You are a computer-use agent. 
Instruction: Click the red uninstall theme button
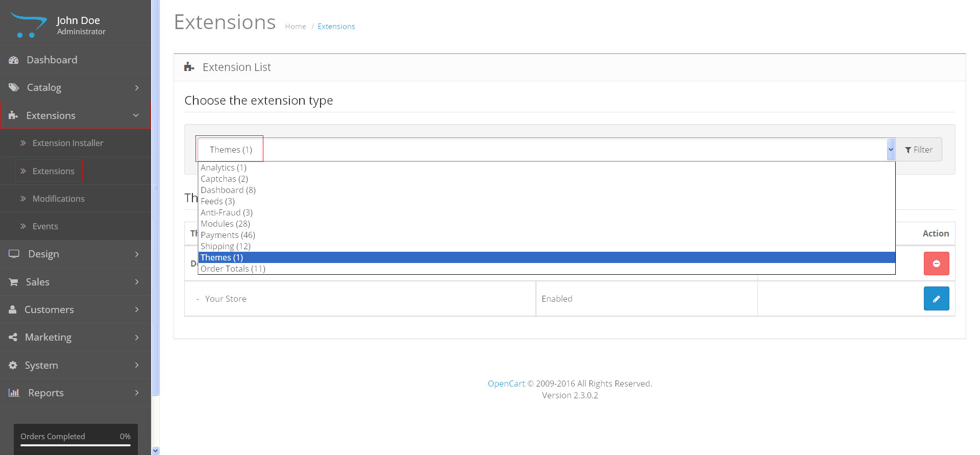click(x=936, y=264)
